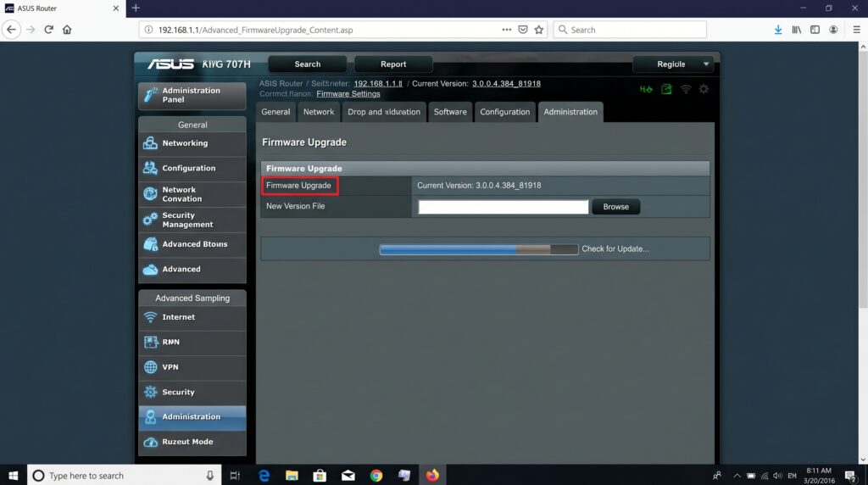
Task: Open Edge from the taskbar
Action: click(x=264, y=476)
